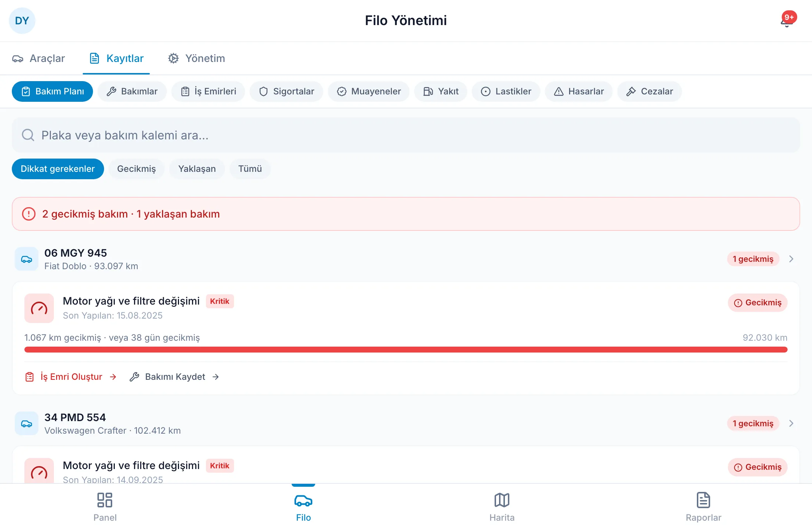Filter by Yaklaşan
This screenshot has width=812, height=531.
pyautogui.click(x=197, y=169)
